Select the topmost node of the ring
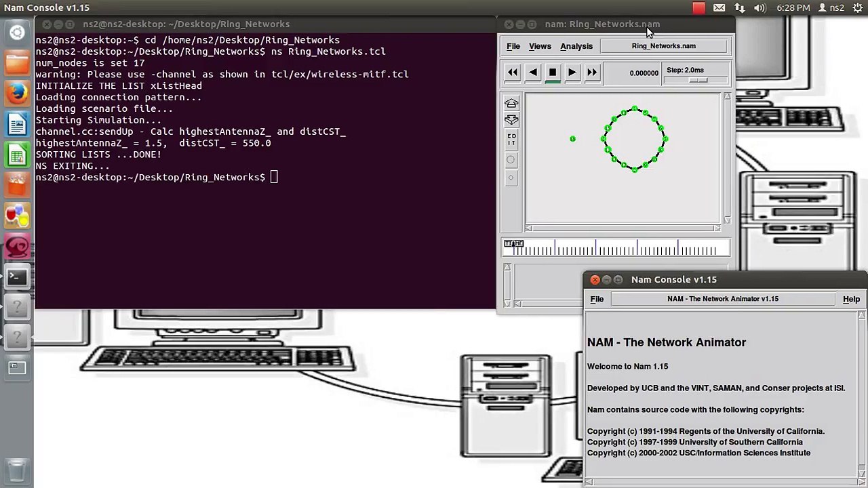The width and height of the screenshot is (868, 488). (635, 108)
